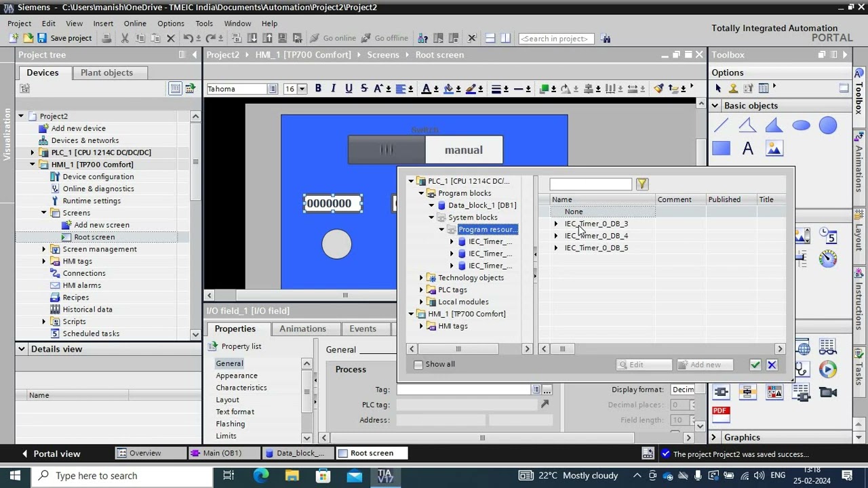
Task: Toggle Strikethrough text formatting
Action: 364,89
